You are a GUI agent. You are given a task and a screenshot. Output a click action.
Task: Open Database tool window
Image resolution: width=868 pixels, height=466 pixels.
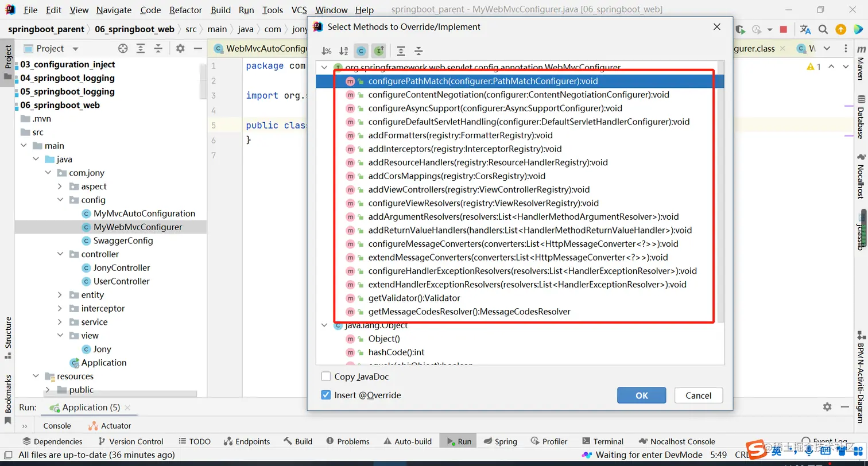(x=861, y=117)
